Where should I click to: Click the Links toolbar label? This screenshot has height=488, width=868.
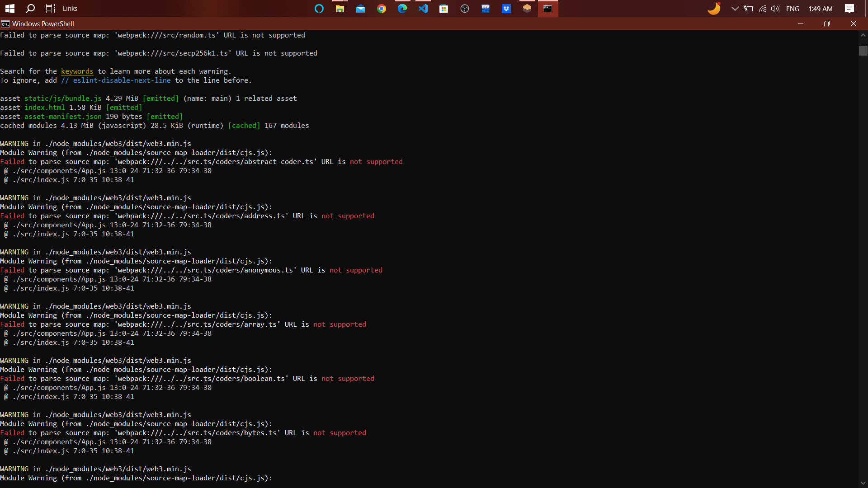click(x=70, y=9)
